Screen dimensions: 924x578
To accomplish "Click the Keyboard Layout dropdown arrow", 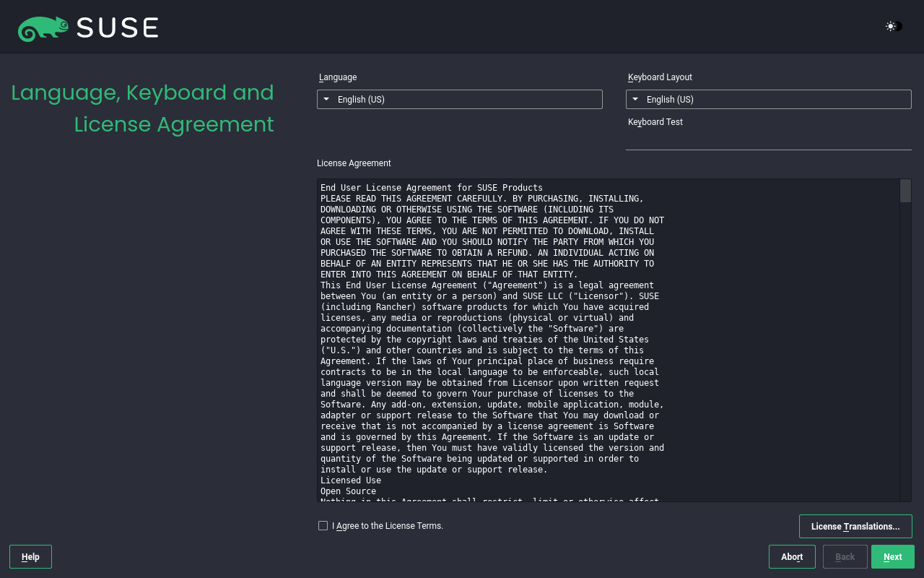I will [x=635, y=100].
